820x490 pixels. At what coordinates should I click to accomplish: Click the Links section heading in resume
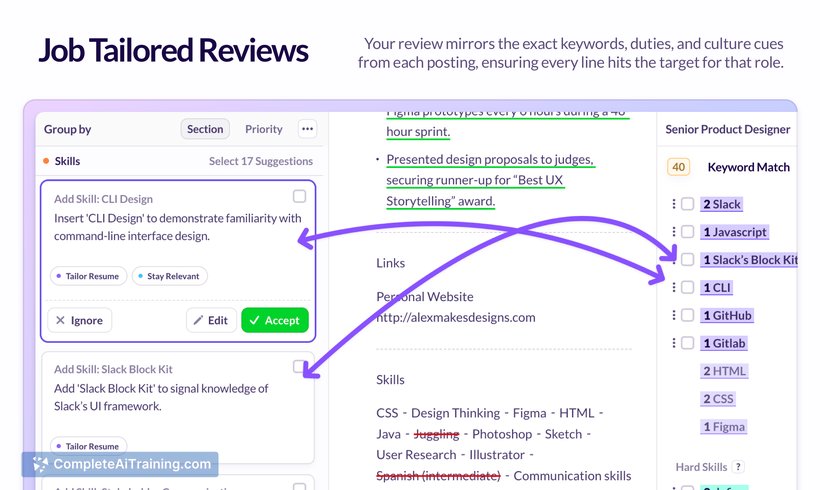390,263
